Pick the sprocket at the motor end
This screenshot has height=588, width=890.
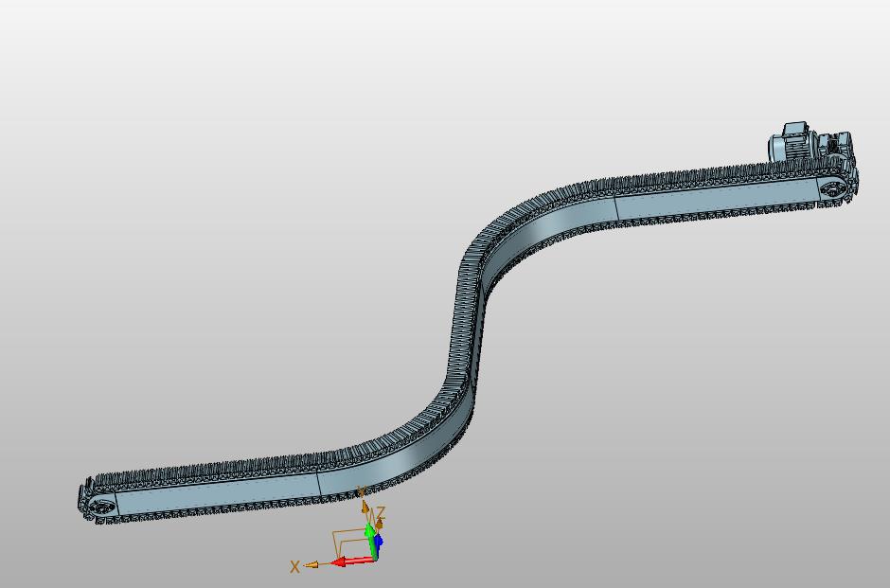pyautogui.click(x=832, y=189)
